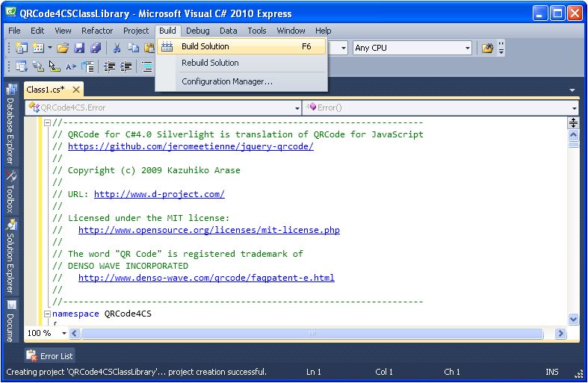Select Build Solution menu entry
This screenshot has width=588, height=383.
point(241,46)
